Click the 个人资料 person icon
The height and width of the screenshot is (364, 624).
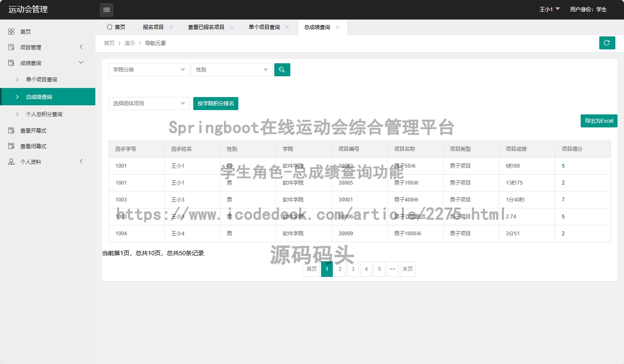(11, 162)
